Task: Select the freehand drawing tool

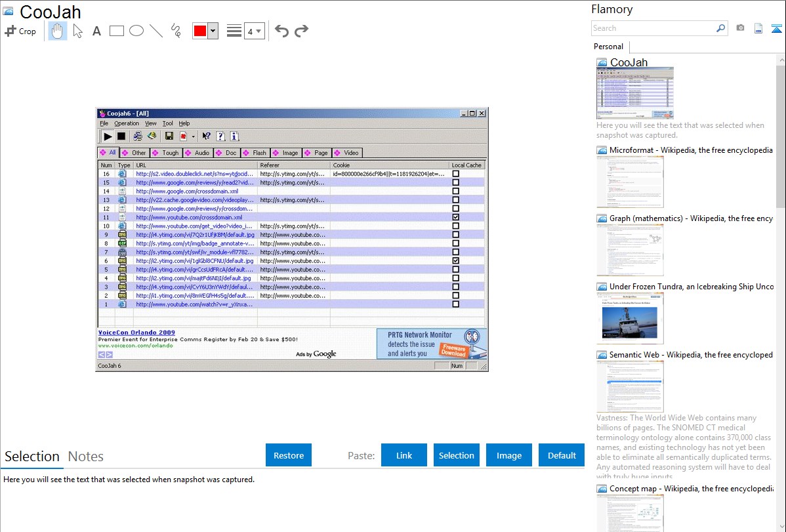Action: click(x=176, y=31)
